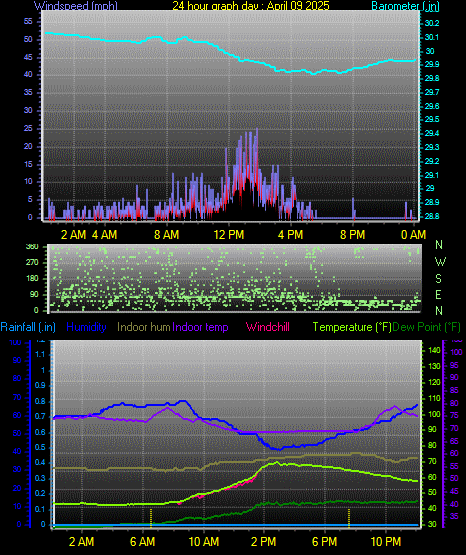
Task: Select the Dew Point (°F) legend label
Action: click(x=427, y=327)
